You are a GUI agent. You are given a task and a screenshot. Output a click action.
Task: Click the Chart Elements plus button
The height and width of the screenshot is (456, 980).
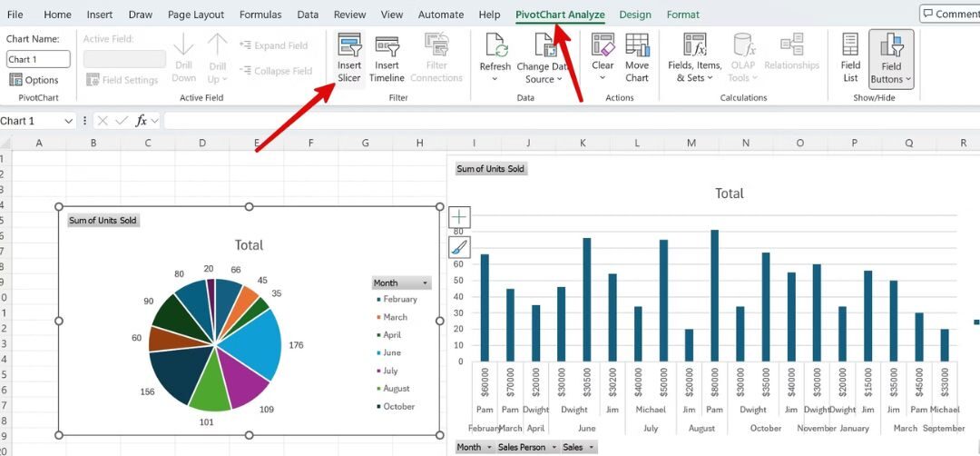459,217
